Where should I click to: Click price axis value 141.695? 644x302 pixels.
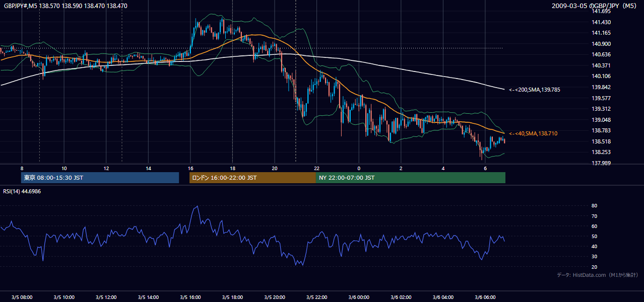click(602, 11)
